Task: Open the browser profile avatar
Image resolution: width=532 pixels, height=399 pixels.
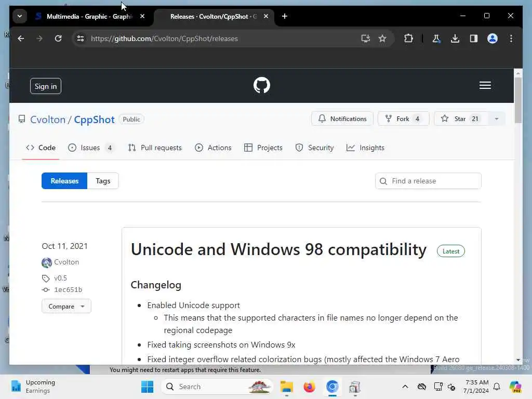Action: (x=493, y=38)
